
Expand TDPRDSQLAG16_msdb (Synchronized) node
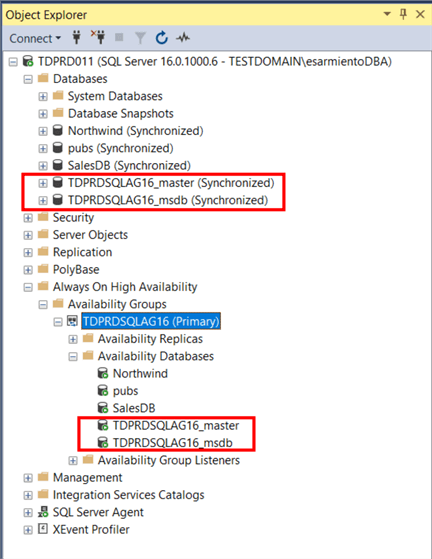click(x=43, y=201)
